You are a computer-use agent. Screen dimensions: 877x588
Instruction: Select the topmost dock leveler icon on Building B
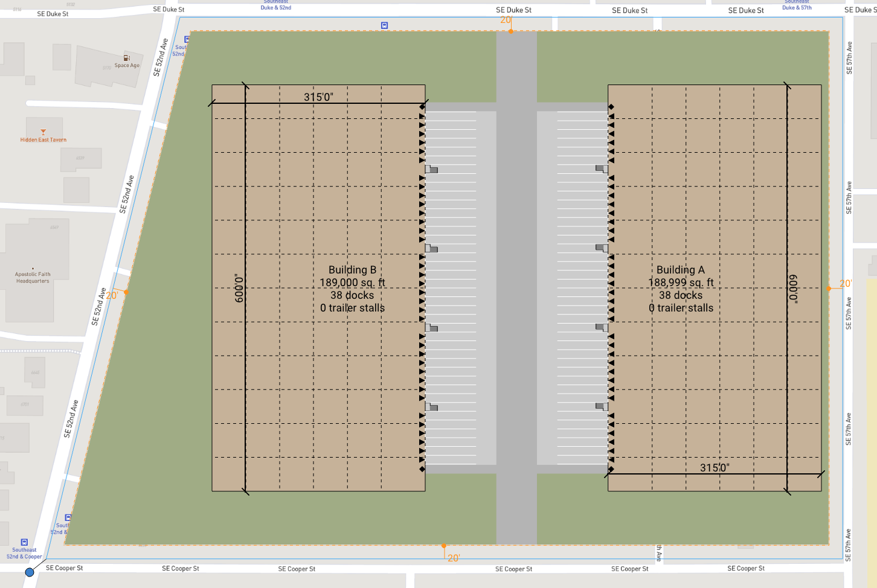[x=432, y=170]
